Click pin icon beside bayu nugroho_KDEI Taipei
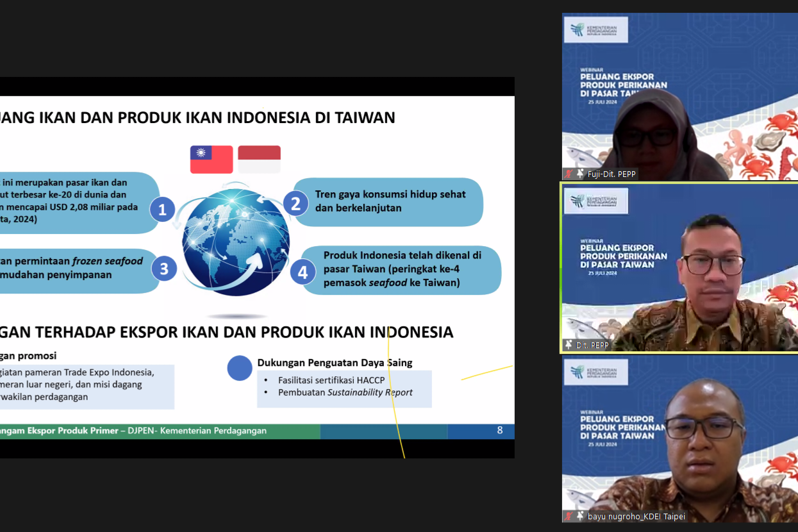798x532 pixels. click(x=580, y=516)
